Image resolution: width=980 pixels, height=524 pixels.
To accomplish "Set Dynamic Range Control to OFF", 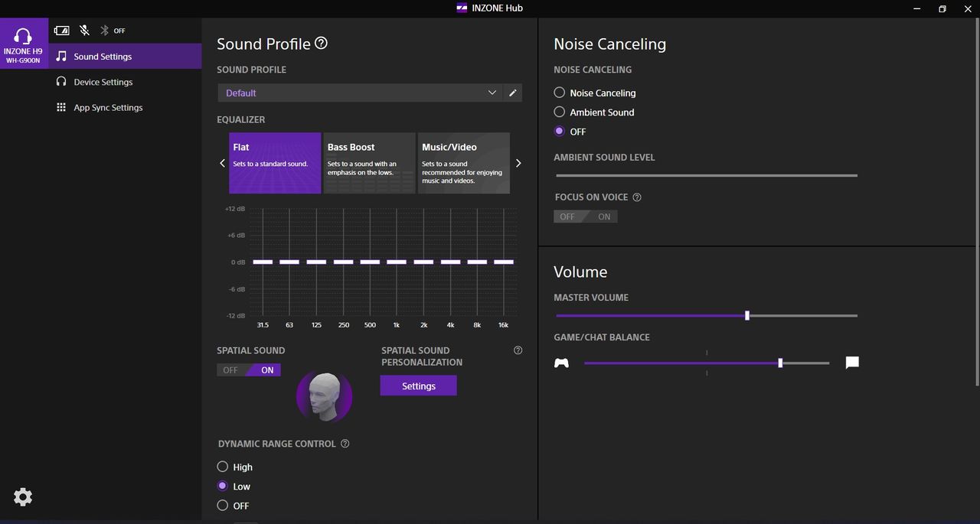I will 233,506.
